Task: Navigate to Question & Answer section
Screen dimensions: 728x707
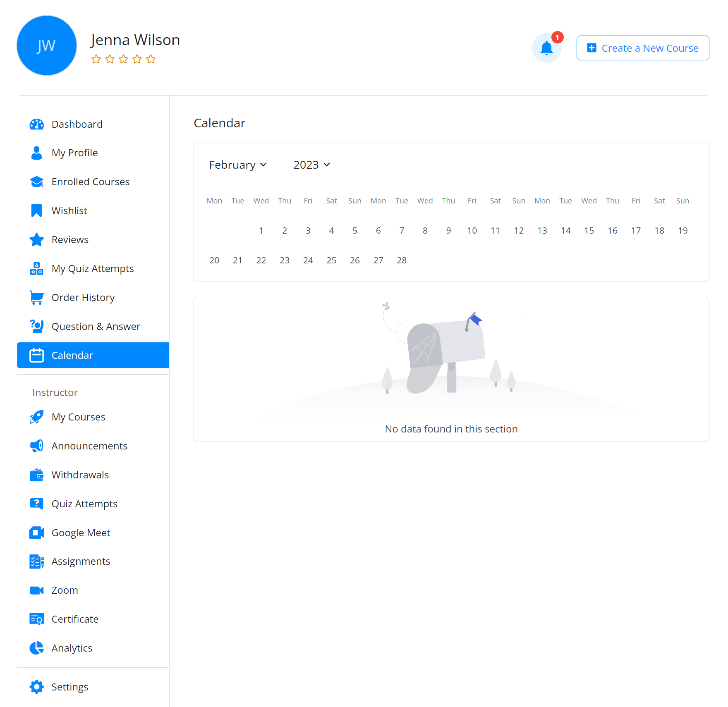Action: 96,326
